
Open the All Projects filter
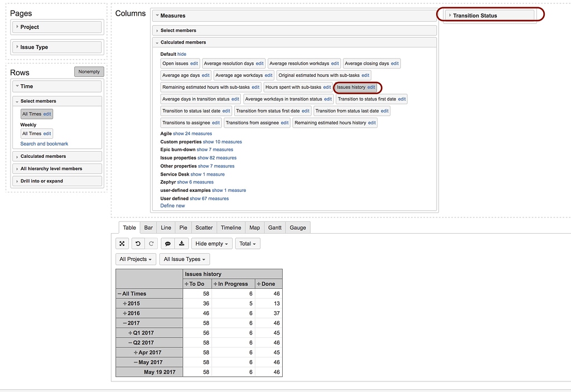tap(136, 259)
